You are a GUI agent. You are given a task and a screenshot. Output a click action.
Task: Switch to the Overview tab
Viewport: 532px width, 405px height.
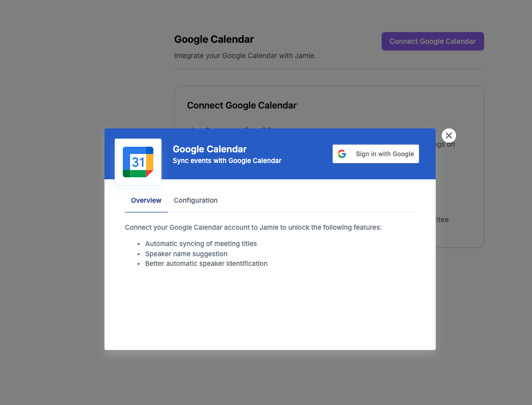(146, 201)
